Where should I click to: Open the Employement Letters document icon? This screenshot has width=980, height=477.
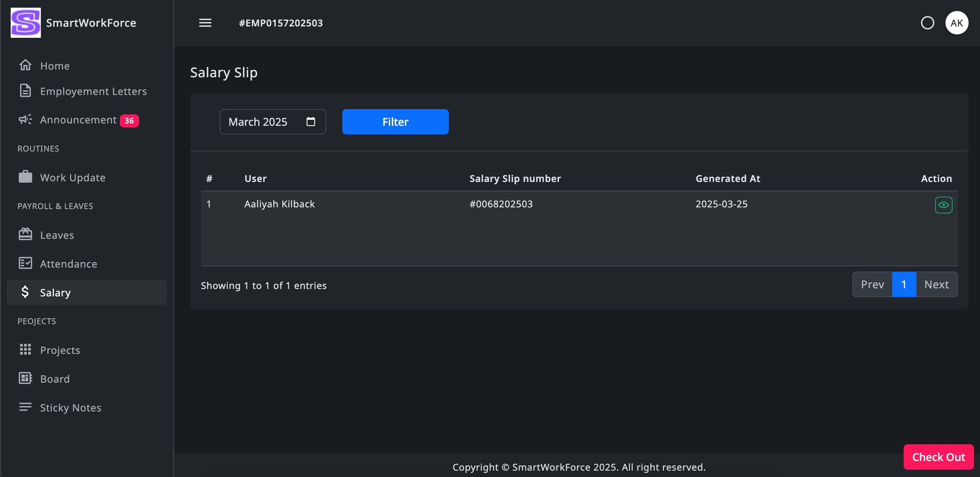pyautogui.click(x=25, y=91)
